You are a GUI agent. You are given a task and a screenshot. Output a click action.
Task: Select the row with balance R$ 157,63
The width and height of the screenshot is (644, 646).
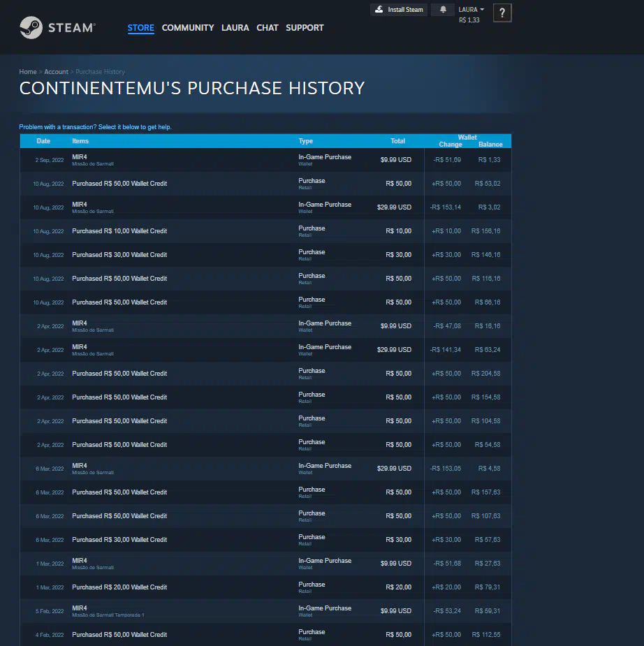pos(265,492)
